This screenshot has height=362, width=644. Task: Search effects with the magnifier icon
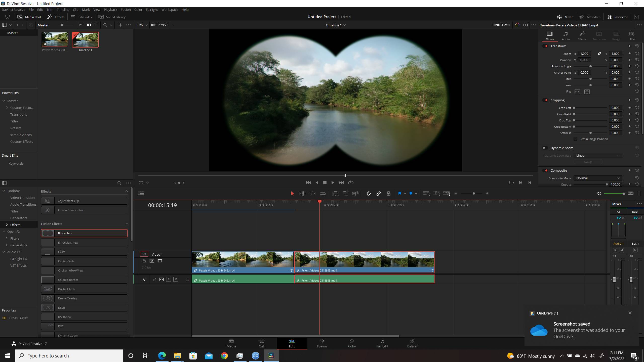(x=119, y=183)
